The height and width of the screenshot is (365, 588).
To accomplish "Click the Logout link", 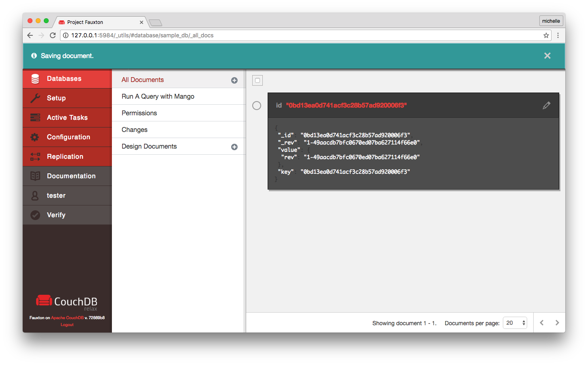I will [x=67, y=325].
